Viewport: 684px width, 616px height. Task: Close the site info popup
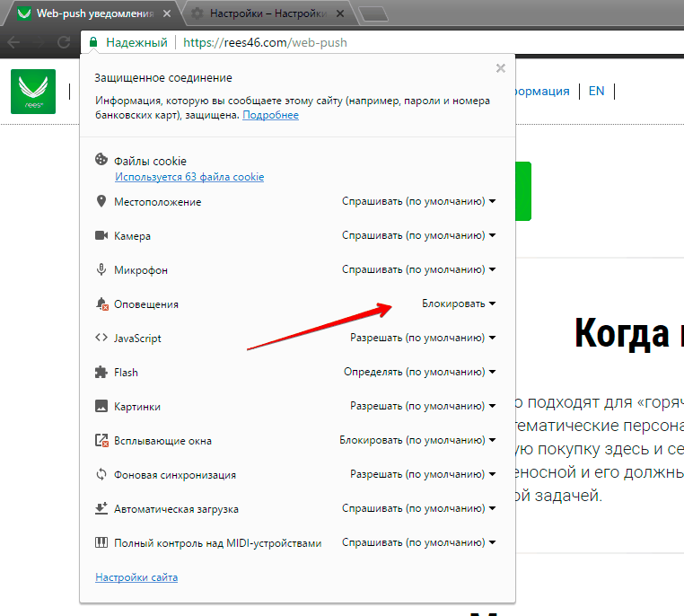coord(501,68)
